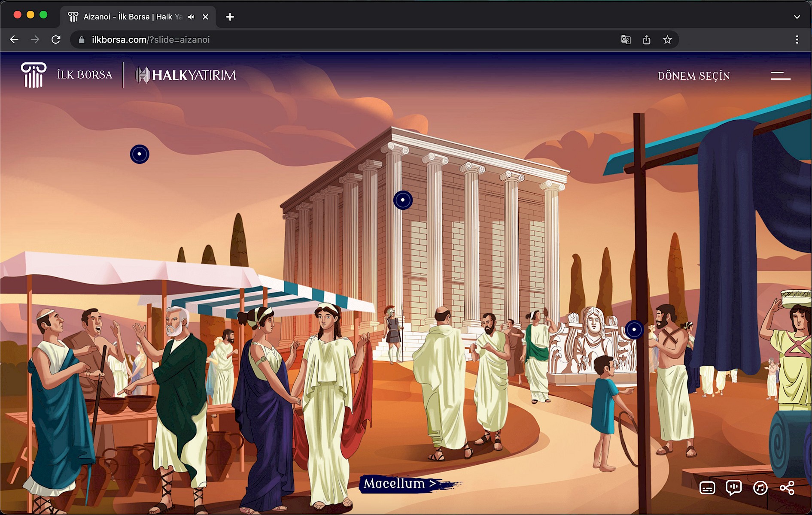The image size is (812, 515).
Task: Toggle background music with the note icon
Action: point(760,488)
